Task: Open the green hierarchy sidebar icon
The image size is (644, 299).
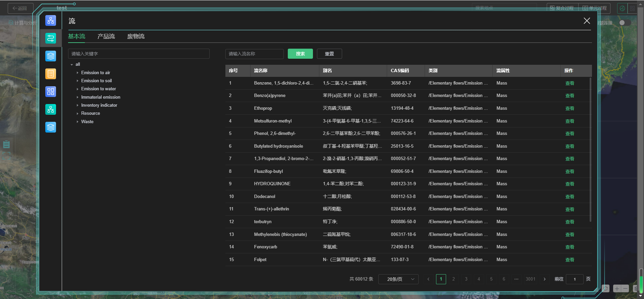Action: [x=51, y=109]
